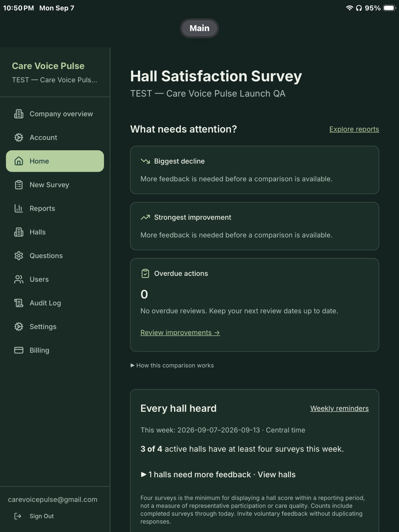Click the This week date range text

(223, 430)
